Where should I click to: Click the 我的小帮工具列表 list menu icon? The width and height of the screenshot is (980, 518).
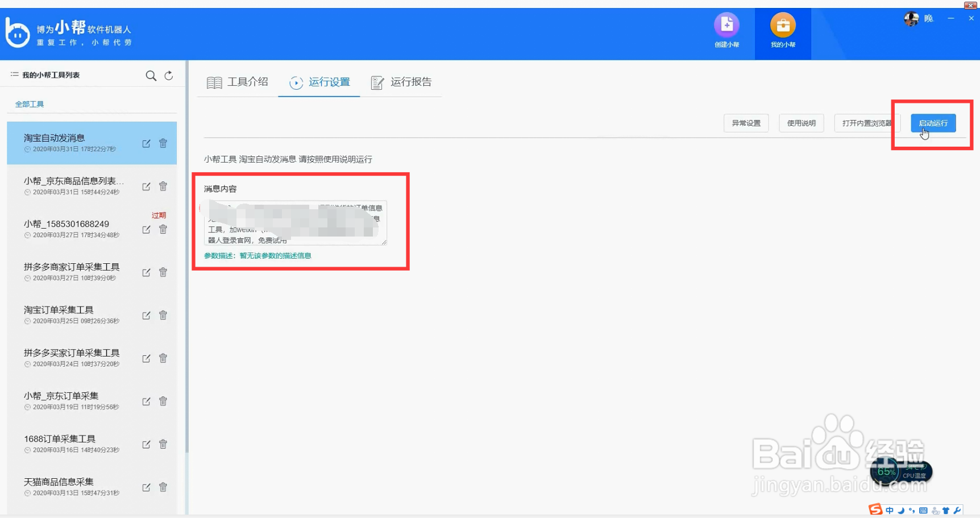(15, 74)
